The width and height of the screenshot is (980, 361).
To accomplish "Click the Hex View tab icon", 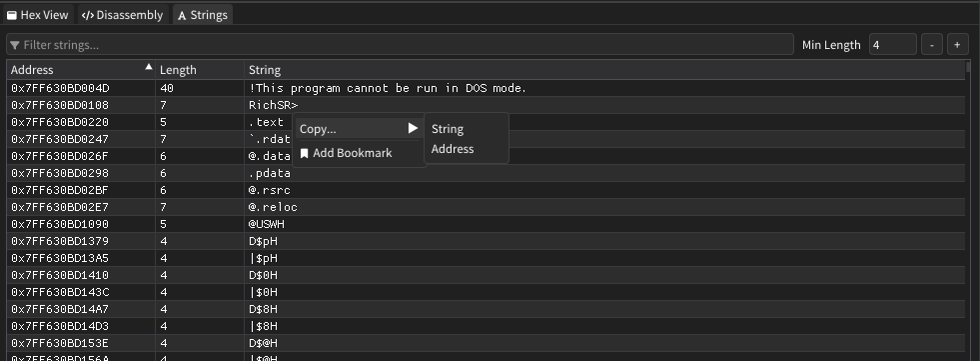I will pos(11,15).
